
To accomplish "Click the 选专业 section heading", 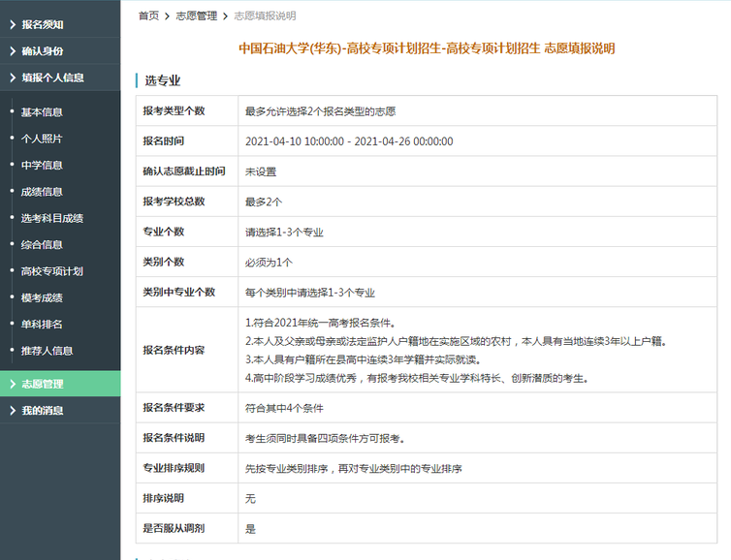I will 162,80.
